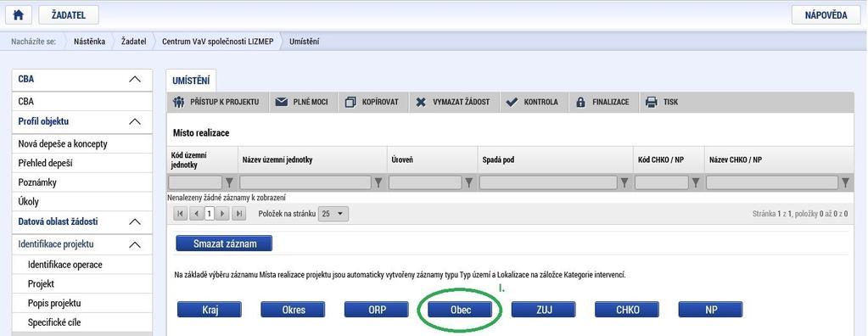Focus the Úroveň filter field
The height and width of the screenshot is (336, 868).
(425, 182)
